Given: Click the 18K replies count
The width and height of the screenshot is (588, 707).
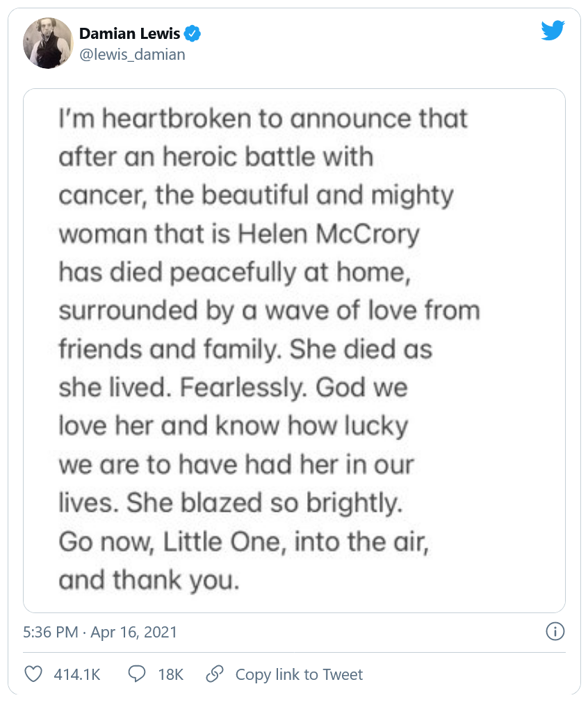Looking at the screenshot, I should click(171, 674).
